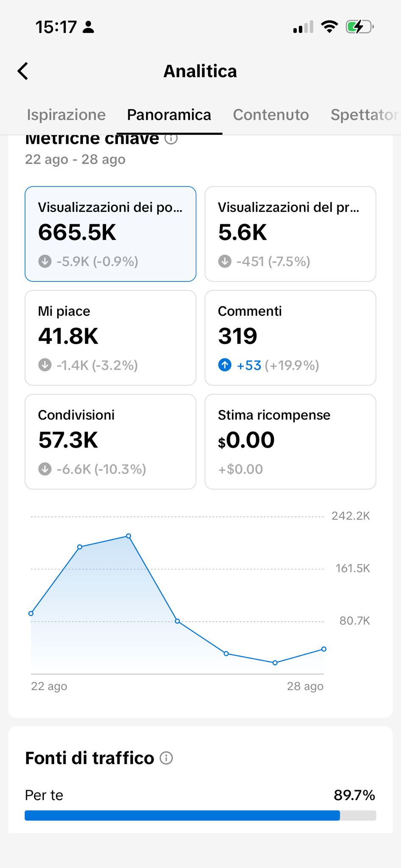Tap the battery charging icon in status bar
The image size is (401, 868).
tap(359, 27)
